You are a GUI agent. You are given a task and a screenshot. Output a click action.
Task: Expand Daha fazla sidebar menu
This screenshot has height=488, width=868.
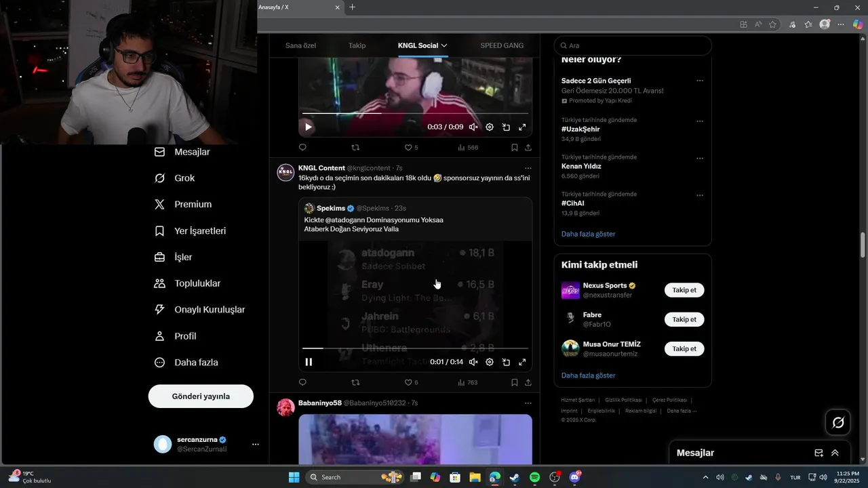tap(186, 363)
